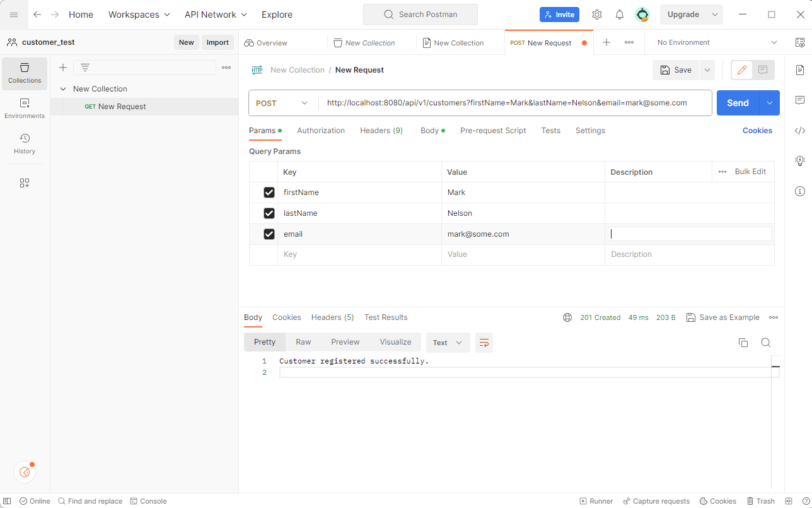Toggle two-pane layout icon in status bar
Screen dimensions: 812x508
(789, 501)
